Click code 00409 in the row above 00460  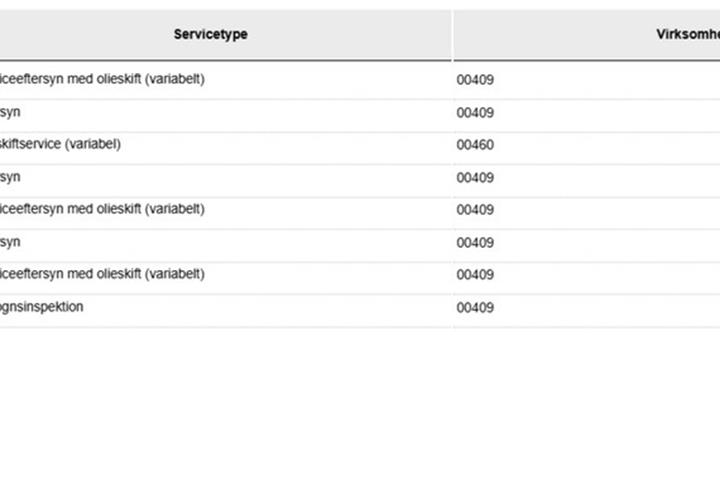(x=475, y=113)
